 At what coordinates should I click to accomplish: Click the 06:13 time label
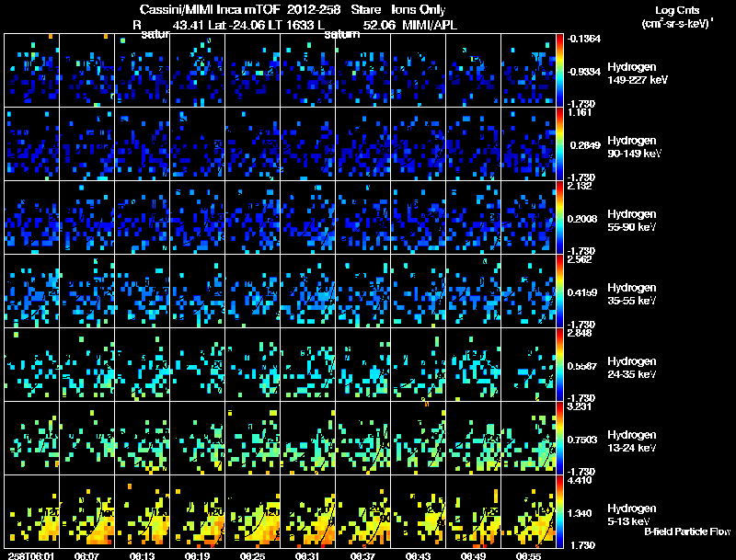click(x=143, y=556)
